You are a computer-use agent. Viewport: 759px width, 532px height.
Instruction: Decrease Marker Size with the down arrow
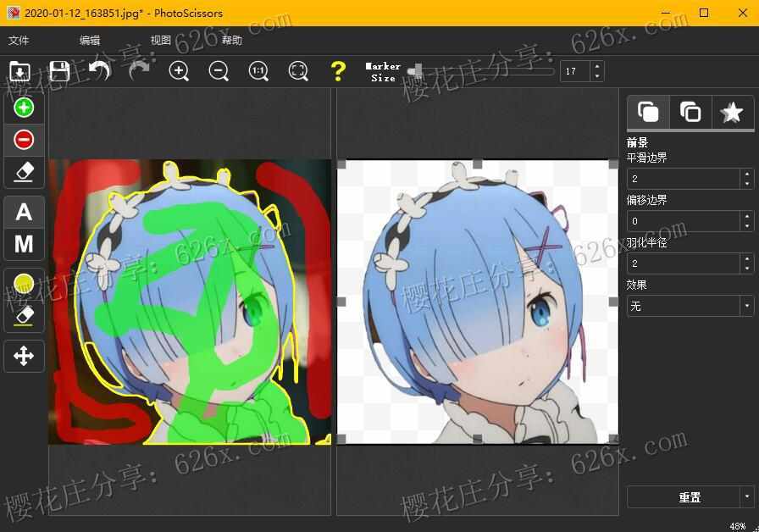[x=597, y=76]
